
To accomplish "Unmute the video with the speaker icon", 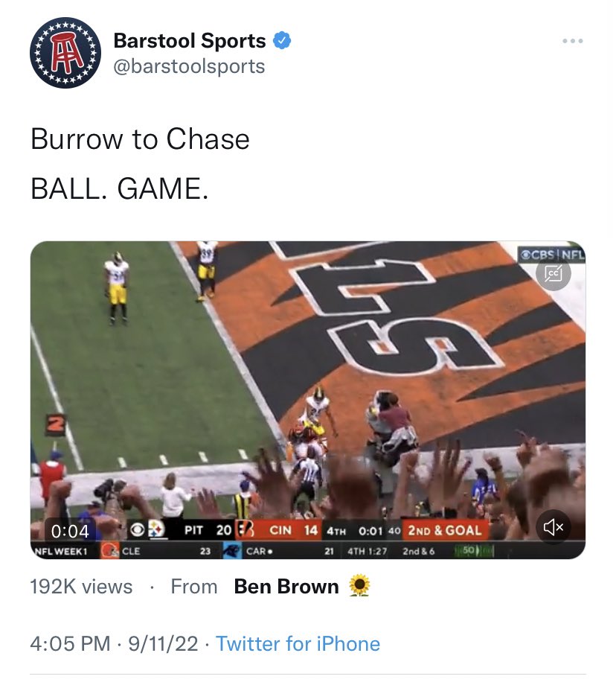I will (x=553, y=527).
